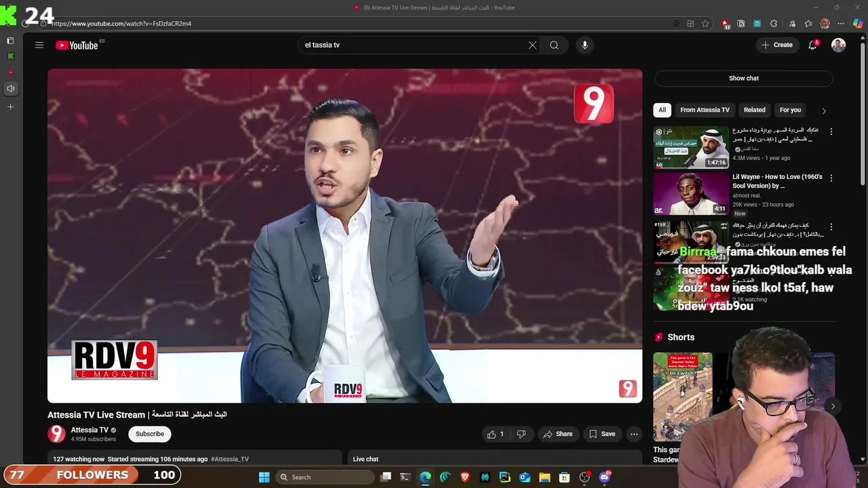Go to the YouTube home logo

click(77, 45)
